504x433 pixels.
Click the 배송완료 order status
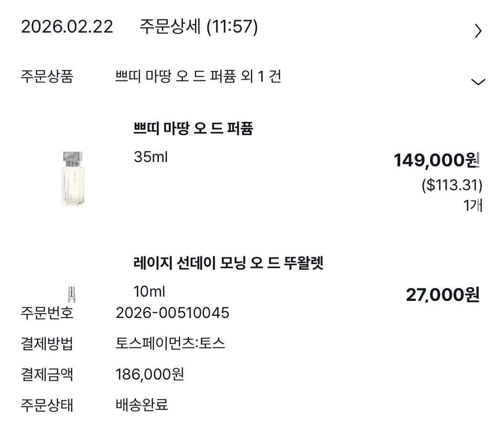tap(142, 405)
